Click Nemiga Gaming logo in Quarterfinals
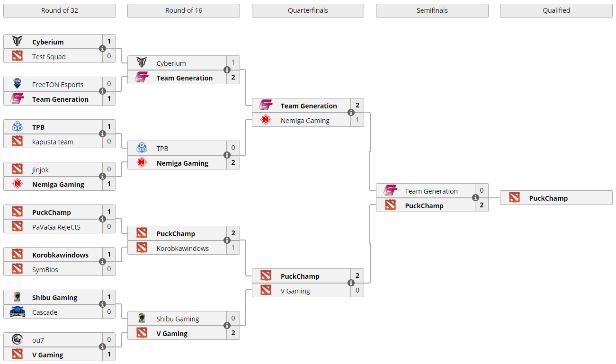This screenshot has height=364, width=616. [x=266, y=120]
